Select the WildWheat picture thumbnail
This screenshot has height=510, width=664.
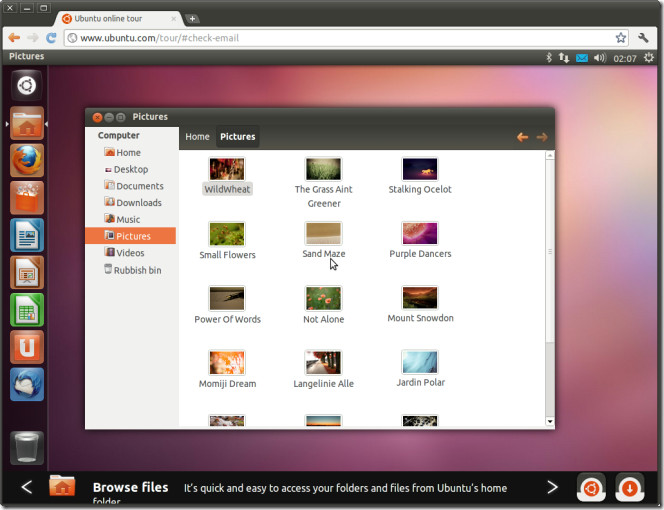point(227,169)
